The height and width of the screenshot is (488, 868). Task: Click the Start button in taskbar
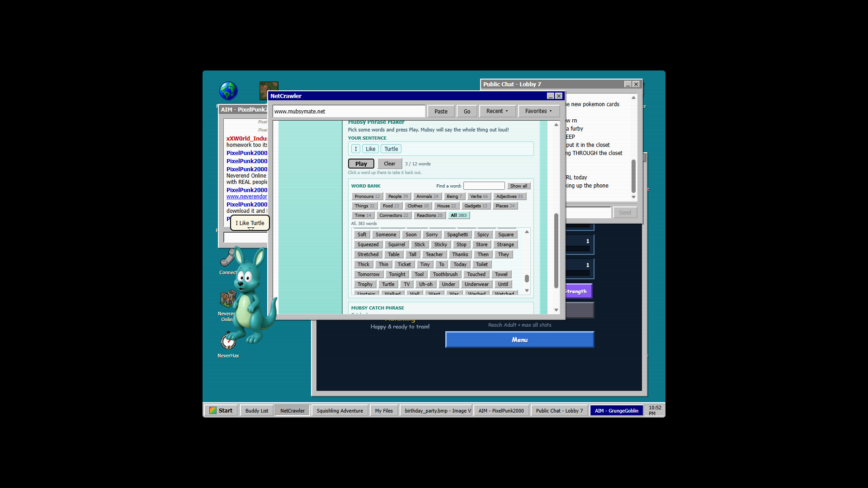coord(221,410)
